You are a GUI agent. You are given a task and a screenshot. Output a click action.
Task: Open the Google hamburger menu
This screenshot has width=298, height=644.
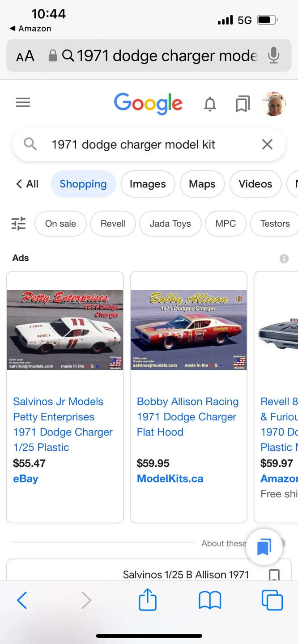(23, 103)
